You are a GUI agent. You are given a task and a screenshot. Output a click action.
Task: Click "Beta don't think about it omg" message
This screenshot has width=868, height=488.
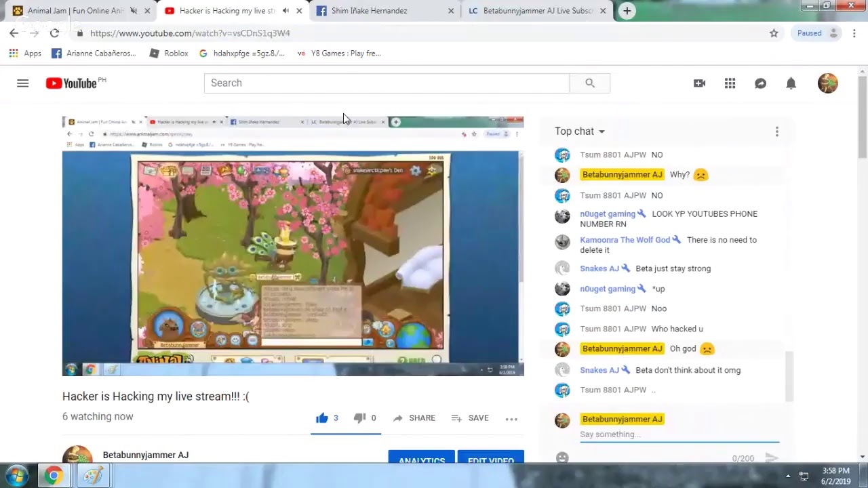point(688,370)
